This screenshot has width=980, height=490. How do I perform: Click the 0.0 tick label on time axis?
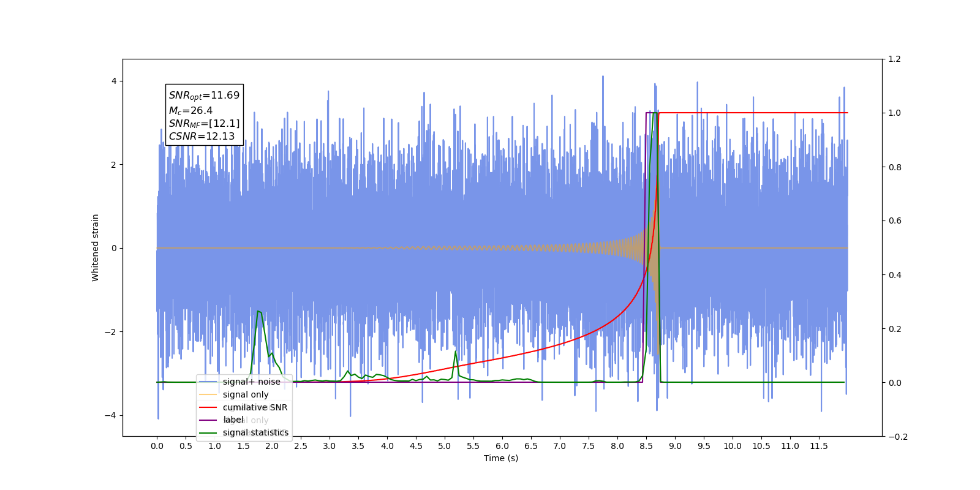pos(157,446)
